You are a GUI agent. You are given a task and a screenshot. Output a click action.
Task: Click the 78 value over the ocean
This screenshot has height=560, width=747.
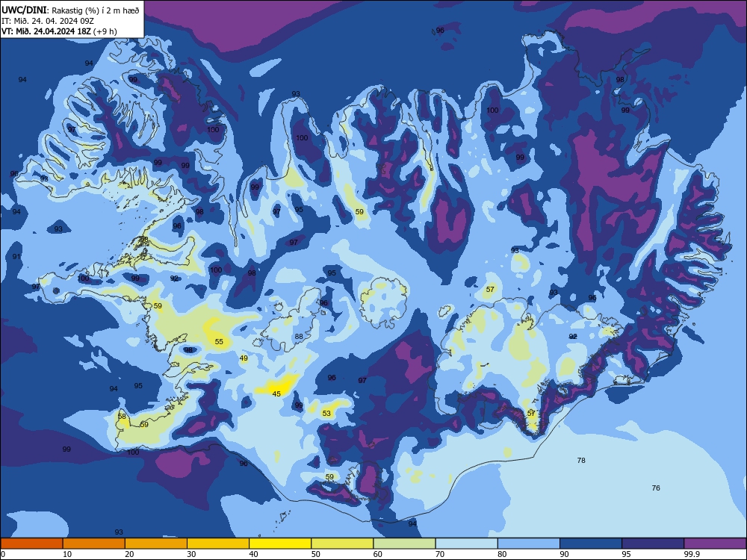coord(581,461)
